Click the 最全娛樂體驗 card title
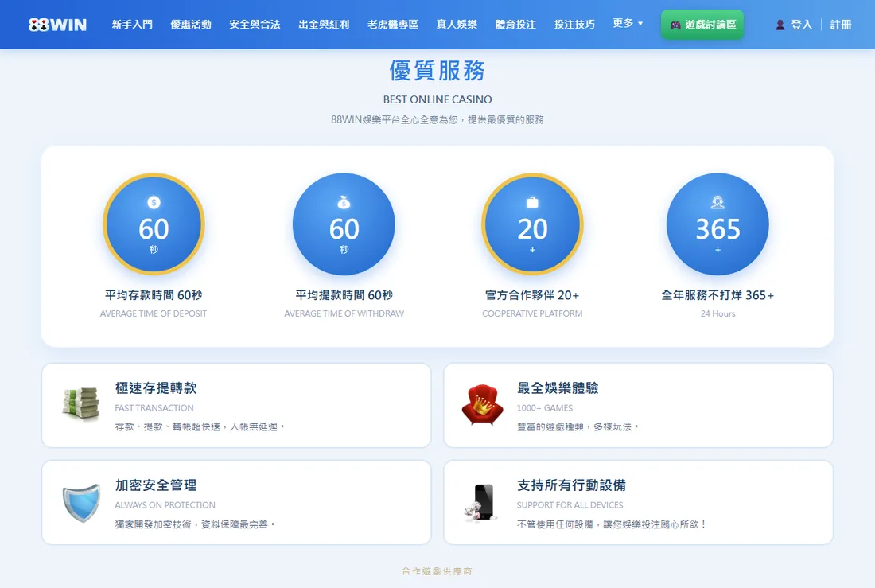This screenshot has width=875, height=588. [558, 387]
